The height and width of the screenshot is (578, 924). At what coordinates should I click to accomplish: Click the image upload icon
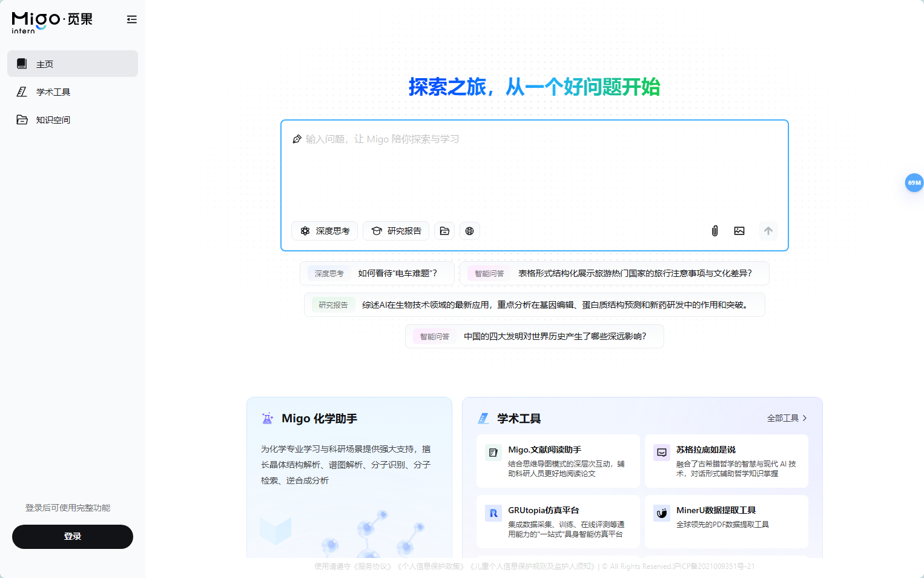(x=739, y=231)
